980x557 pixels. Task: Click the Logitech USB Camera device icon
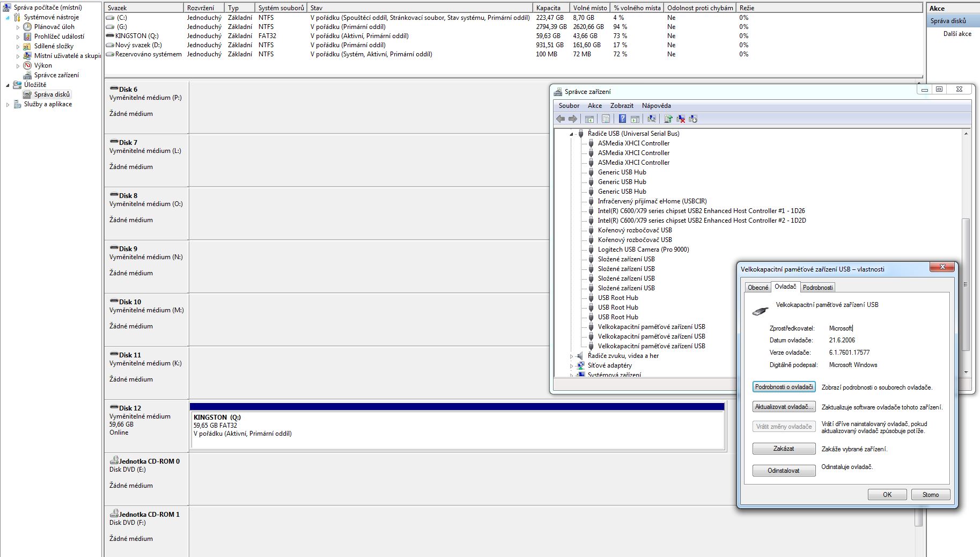591,250
